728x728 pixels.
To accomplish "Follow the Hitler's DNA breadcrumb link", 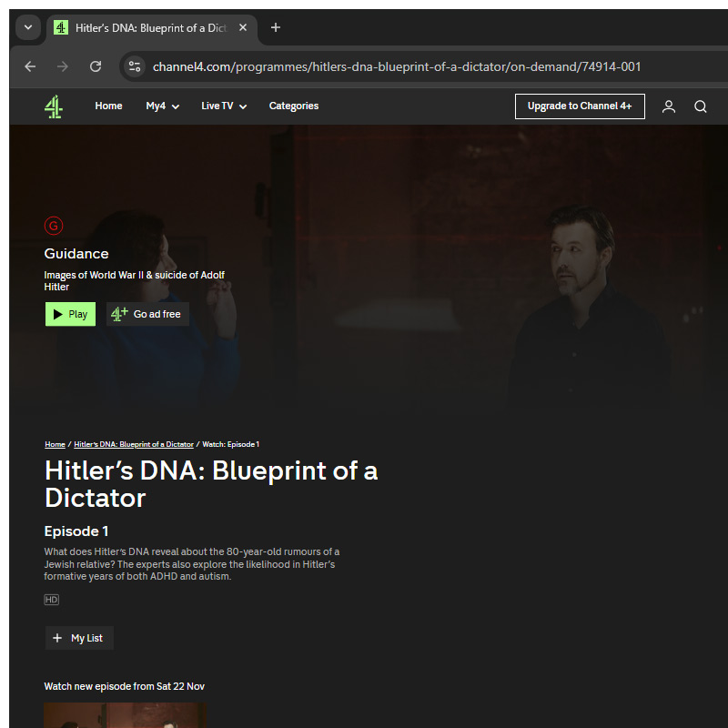I will point(133,444).
